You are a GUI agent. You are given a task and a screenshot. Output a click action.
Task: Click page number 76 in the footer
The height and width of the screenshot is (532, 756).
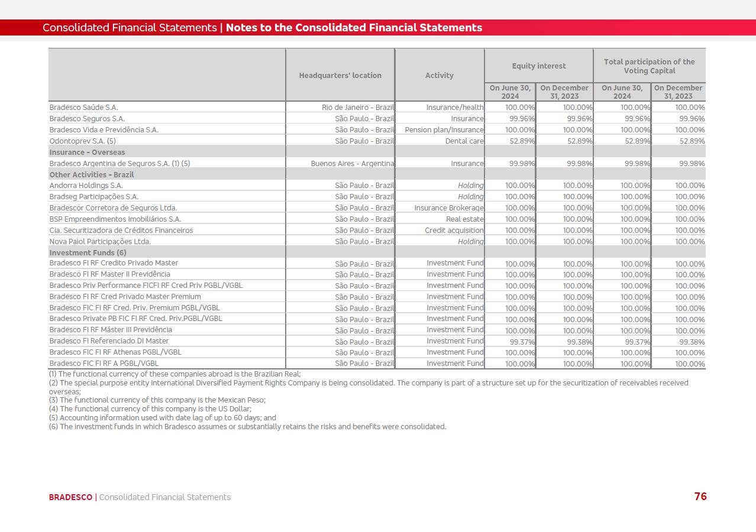(x=700, y=497)
